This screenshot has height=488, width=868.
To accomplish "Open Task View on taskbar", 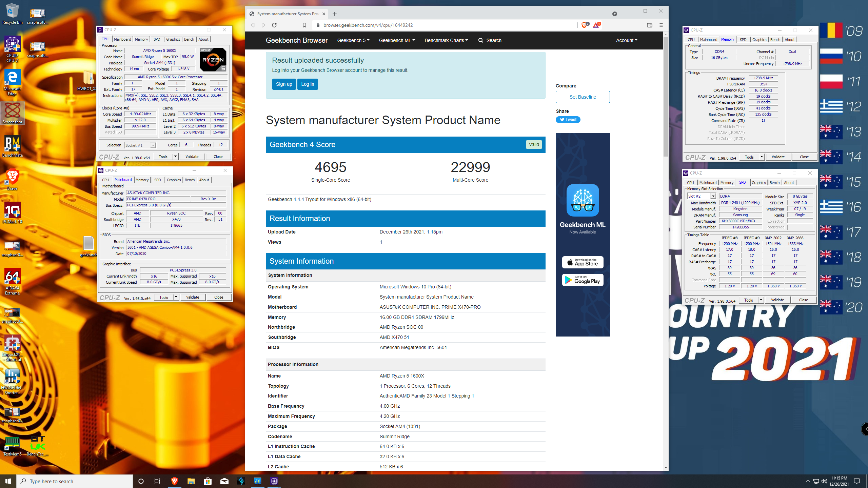I will 157,481.
